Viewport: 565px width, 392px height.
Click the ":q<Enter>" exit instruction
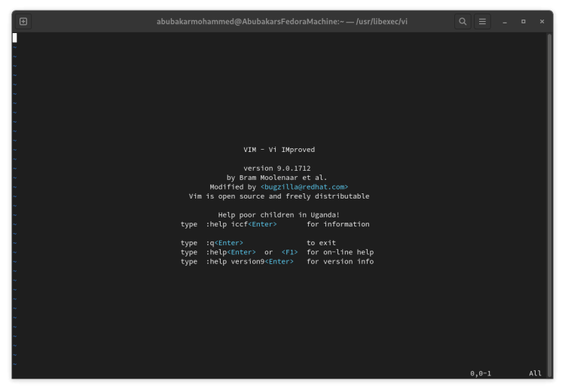(224, 242)
